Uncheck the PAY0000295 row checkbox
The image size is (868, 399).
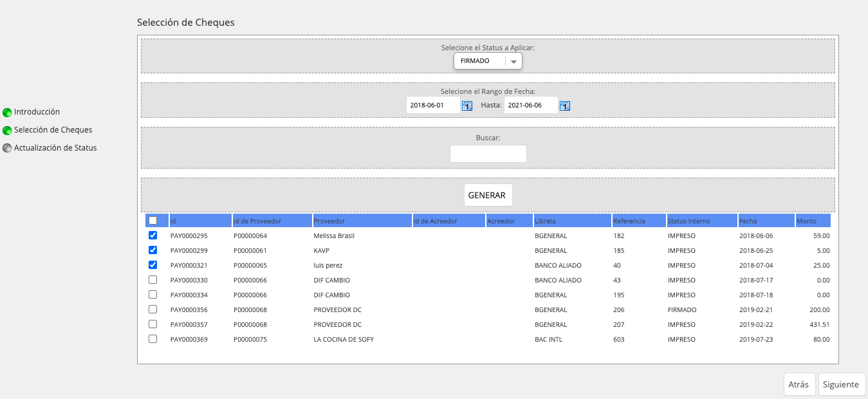[x=152, y=236]
